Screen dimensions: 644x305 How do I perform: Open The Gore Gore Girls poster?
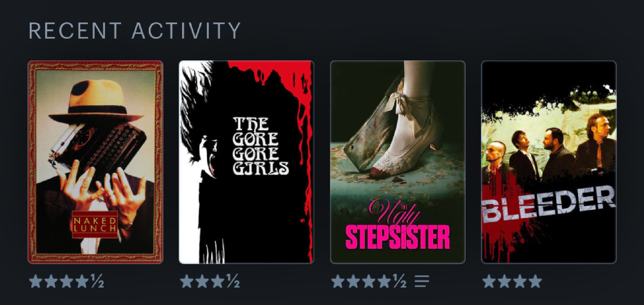[247, 162]
